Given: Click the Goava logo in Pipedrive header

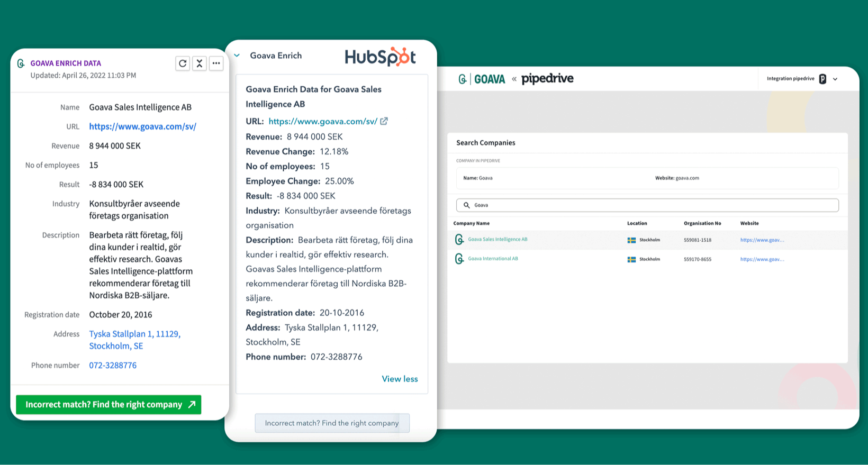Looking at the screenshot, I should click(x=482, y=79).
